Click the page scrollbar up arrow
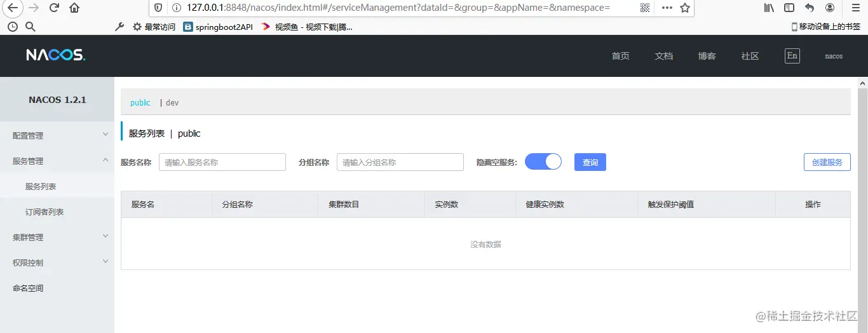Image resolution: width=868 pixels, height=333 pixels. 863,83
